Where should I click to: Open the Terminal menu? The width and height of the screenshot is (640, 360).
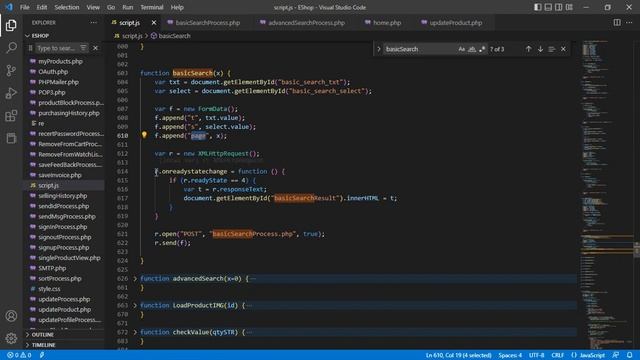click(151, 7)
